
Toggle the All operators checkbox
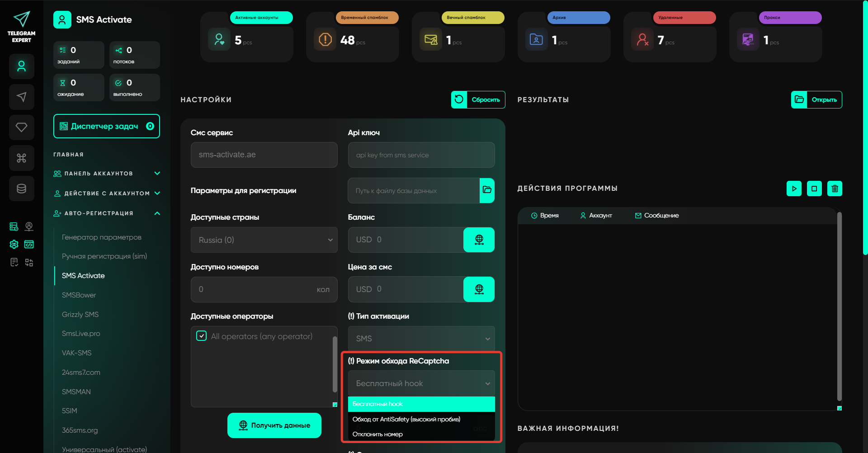coord(202,336)
